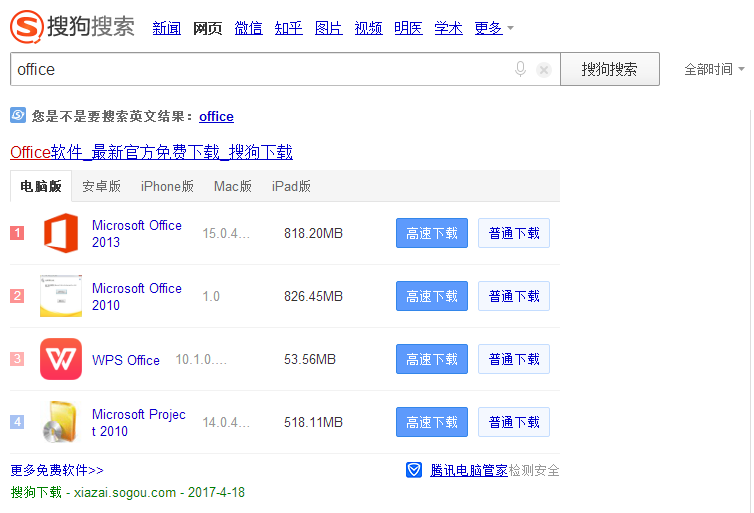Open the Microsoft Project 2010 link
The height and width of the screenshot is (513, 754).
(138, 423)
